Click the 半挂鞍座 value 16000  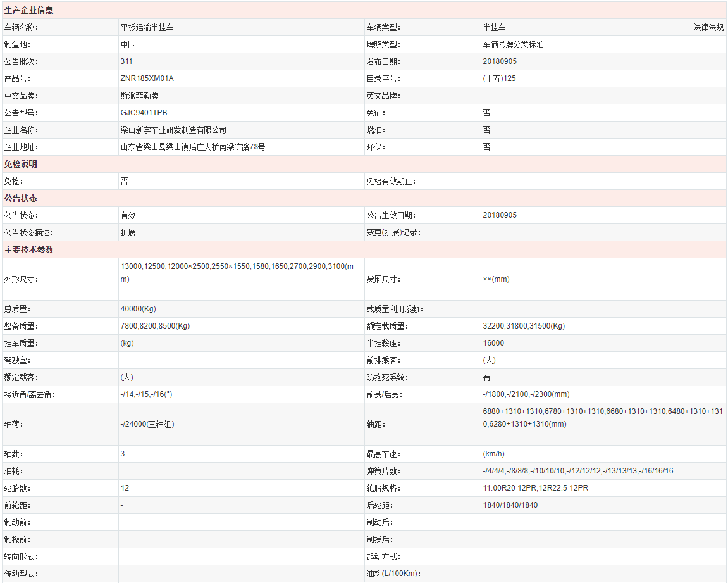click(x=493, y=343)
